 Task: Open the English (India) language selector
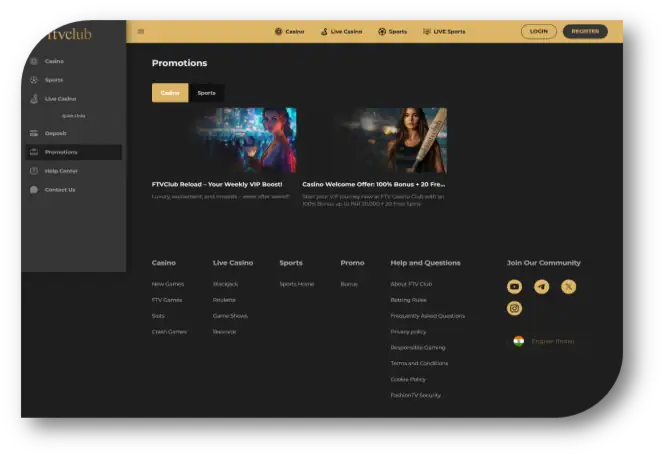pyautogui.click(x=544, y=341)
